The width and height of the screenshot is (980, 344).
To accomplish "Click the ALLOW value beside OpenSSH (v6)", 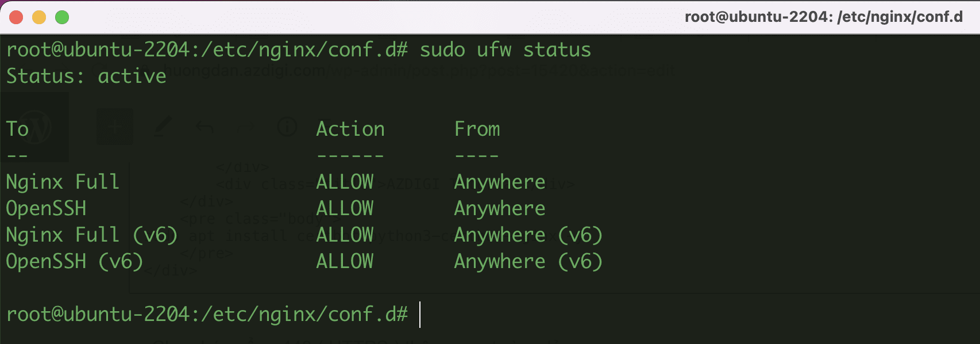I will click(344, 261).
